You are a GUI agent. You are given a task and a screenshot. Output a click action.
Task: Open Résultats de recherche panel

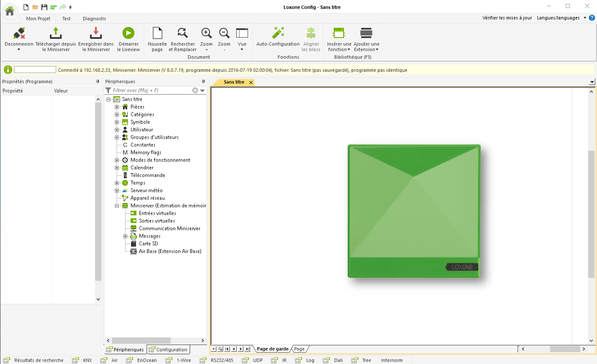(x=34, y=360)
